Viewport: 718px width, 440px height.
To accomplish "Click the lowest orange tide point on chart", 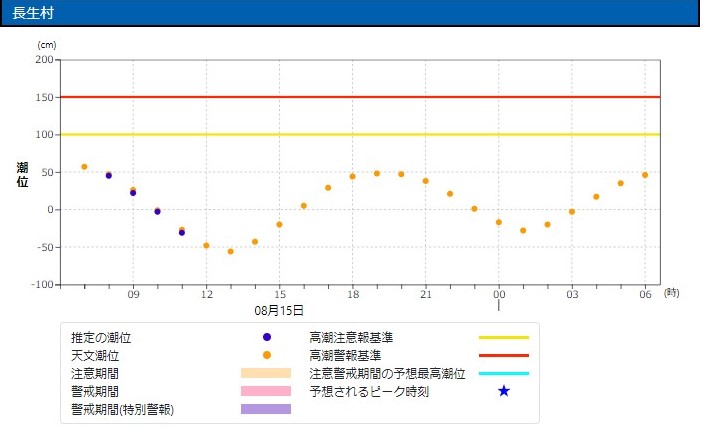I will tap(231, 252).
